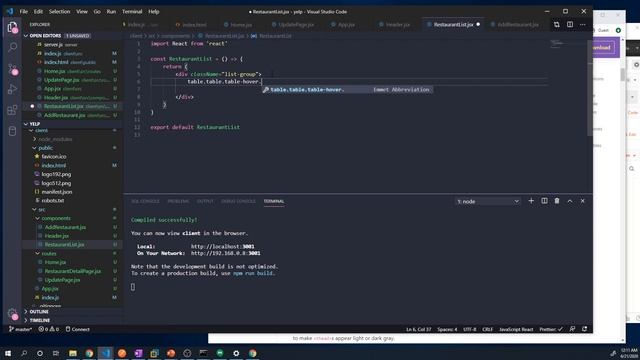Click the Settings gear in taskbar

[x=236, y=353]
